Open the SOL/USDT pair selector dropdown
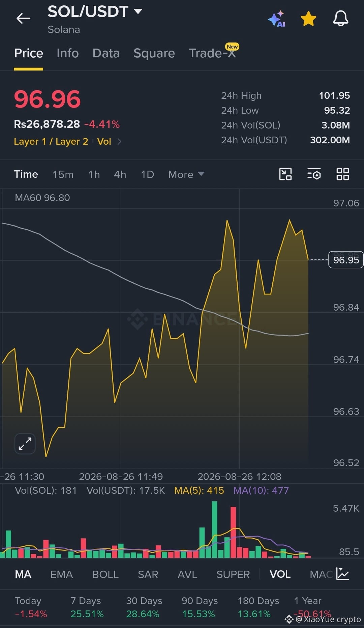 95,12
